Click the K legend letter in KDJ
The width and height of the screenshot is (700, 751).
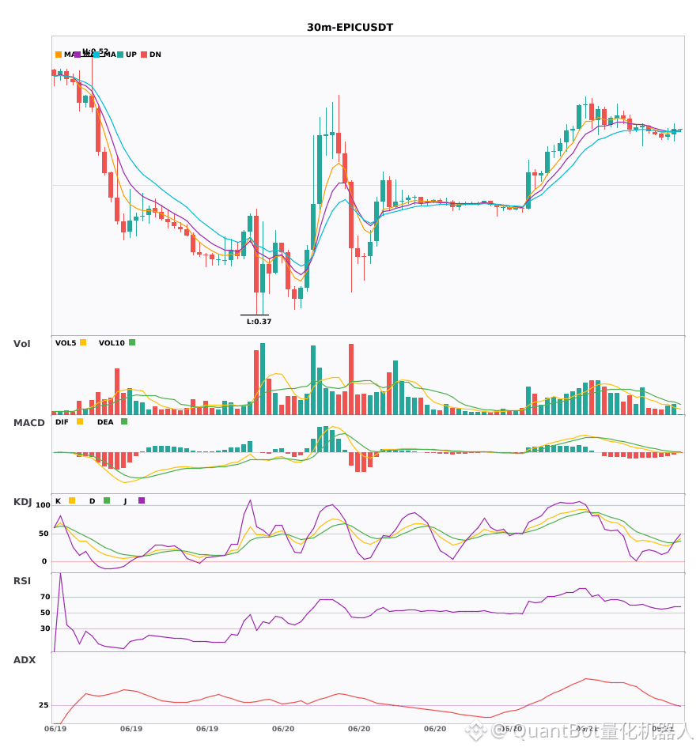click(58, 501)
